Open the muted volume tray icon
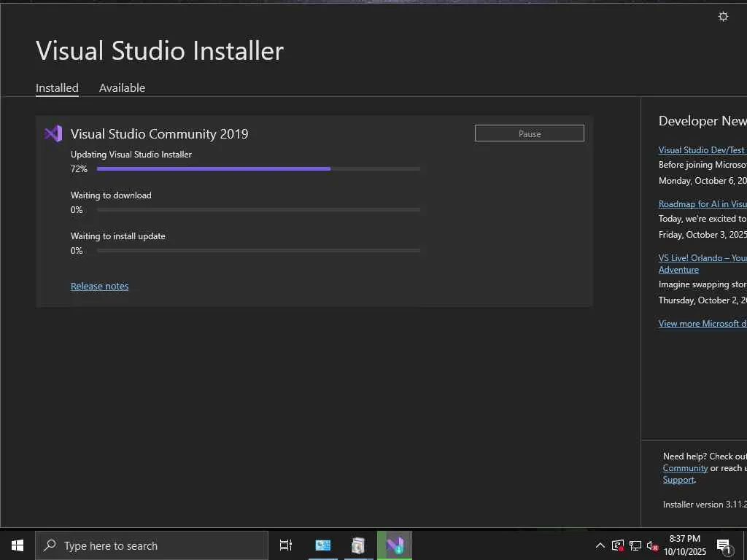Viewport: 747px width, 560px height. coord(652,545)
